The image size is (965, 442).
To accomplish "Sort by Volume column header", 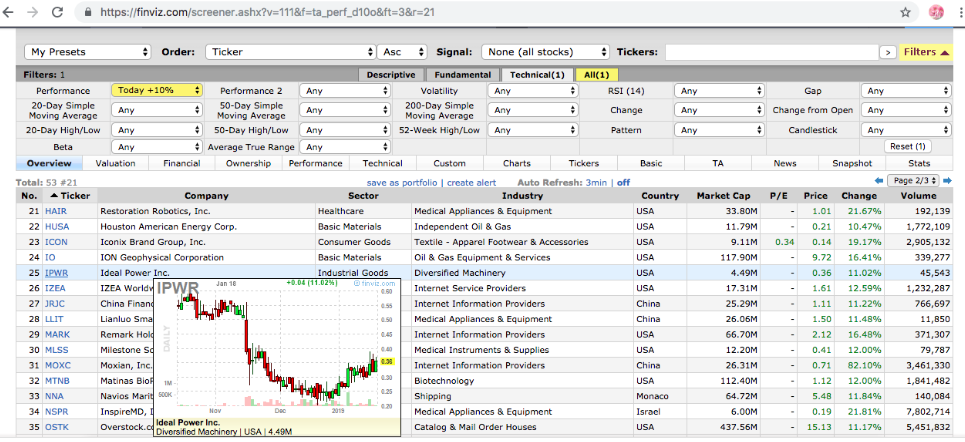I will pyautogui.click(x=919, y=196).
